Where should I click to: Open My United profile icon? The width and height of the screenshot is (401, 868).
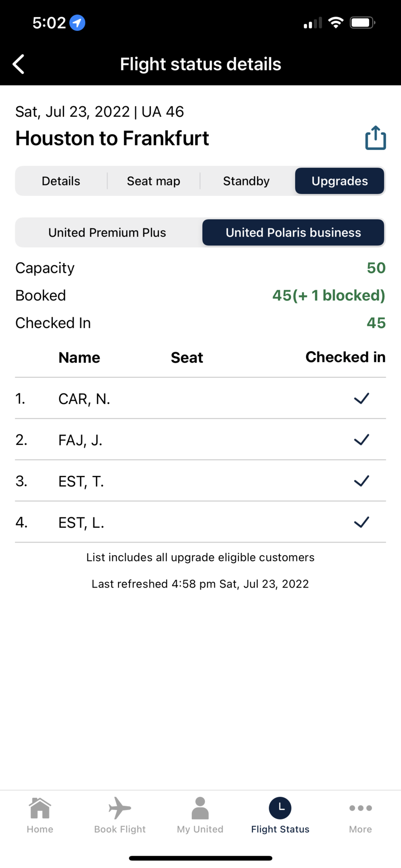click(200, 808)
